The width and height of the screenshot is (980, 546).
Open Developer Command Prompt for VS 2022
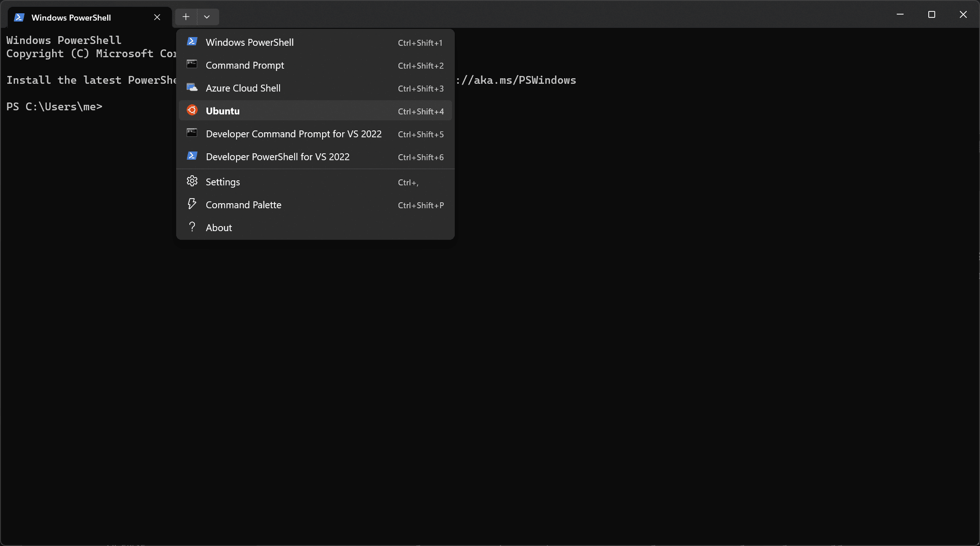point(315,134)
